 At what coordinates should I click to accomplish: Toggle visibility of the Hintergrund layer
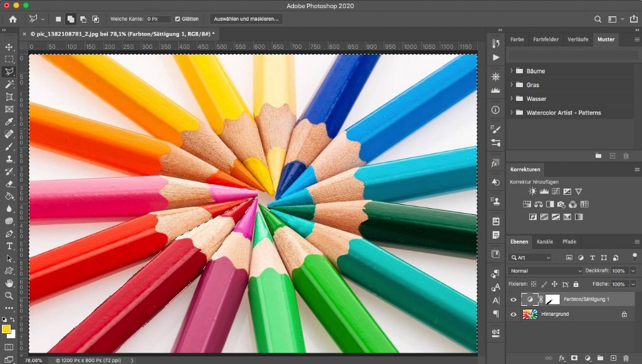513,314
